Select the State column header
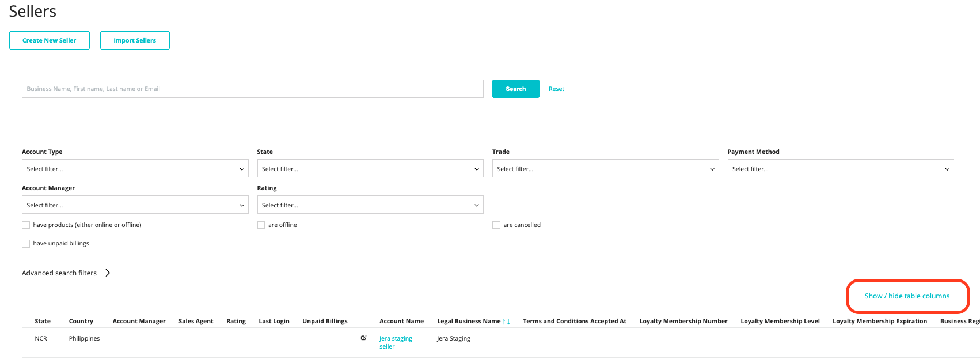This screenshot has height=359, width=980. pos(43,322)
